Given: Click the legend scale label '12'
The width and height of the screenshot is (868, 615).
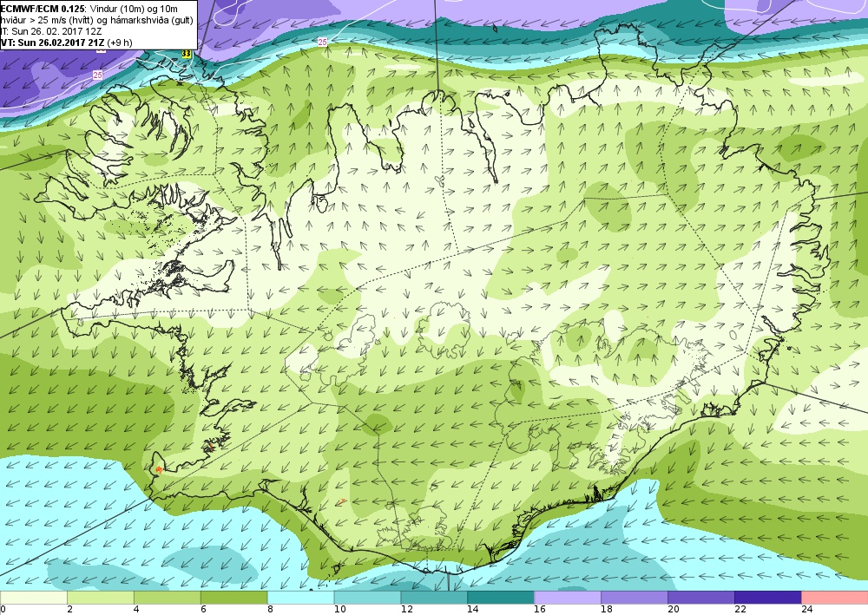Looking at the screenshot, I should [407, 610].
